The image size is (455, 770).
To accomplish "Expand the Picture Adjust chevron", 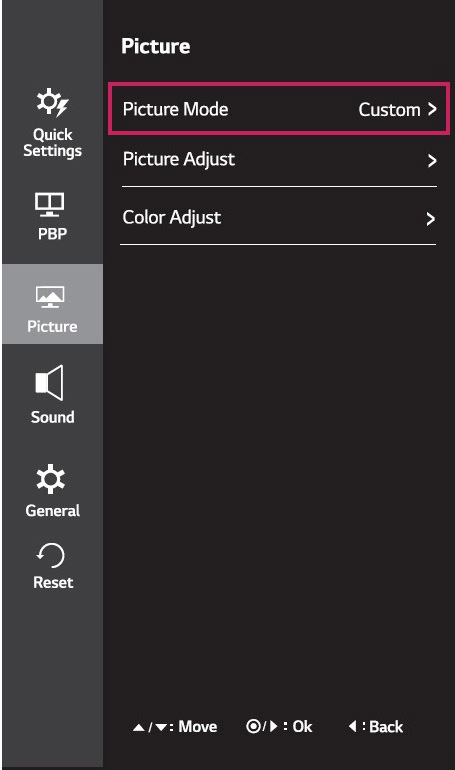I will 431,161.
